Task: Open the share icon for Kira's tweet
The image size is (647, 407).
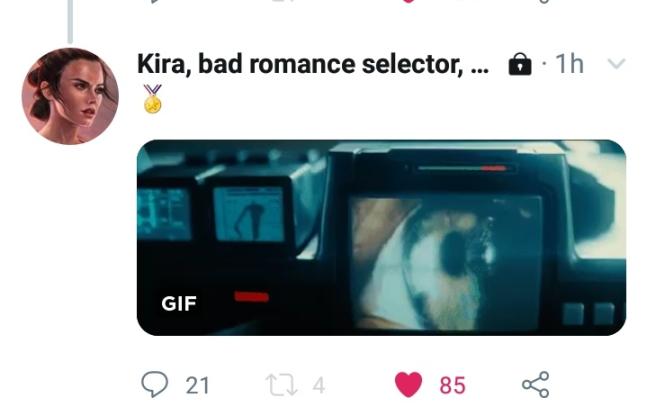Action: click(536, 384)
